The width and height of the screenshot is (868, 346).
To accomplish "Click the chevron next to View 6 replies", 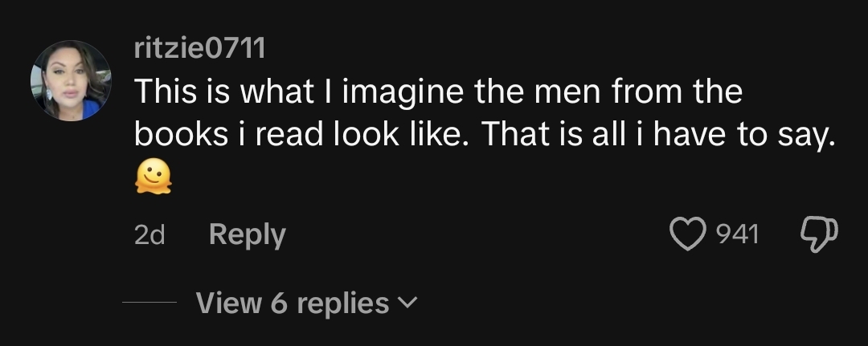I will tap(407, 303).
